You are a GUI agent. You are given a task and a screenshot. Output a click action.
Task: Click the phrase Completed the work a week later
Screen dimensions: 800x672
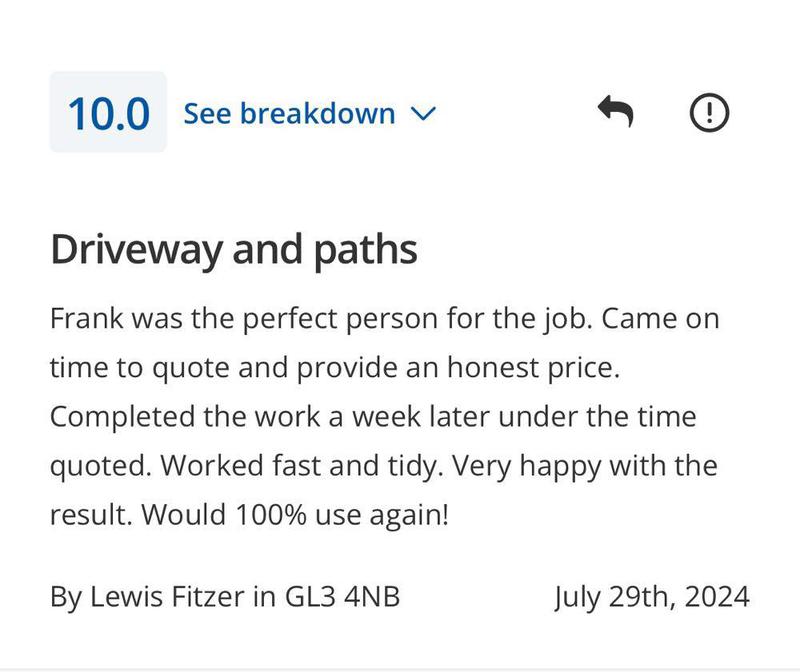247,417
